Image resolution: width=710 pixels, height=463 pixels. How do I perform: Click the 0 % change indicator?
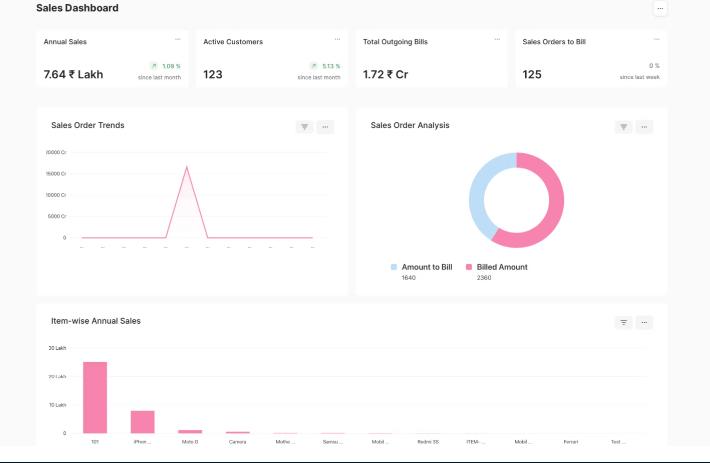(x=654, y=66)
